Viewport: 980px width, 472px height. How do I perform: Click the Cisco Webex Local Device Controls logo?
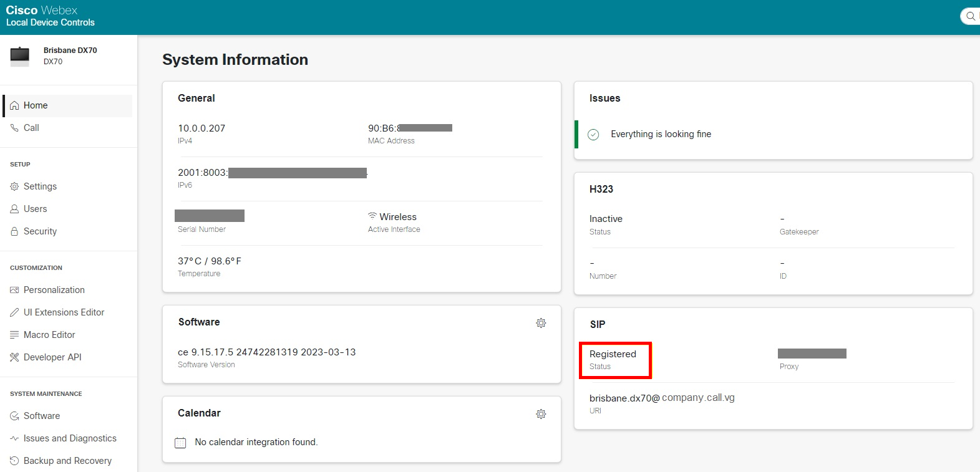(x=51, y=16)
